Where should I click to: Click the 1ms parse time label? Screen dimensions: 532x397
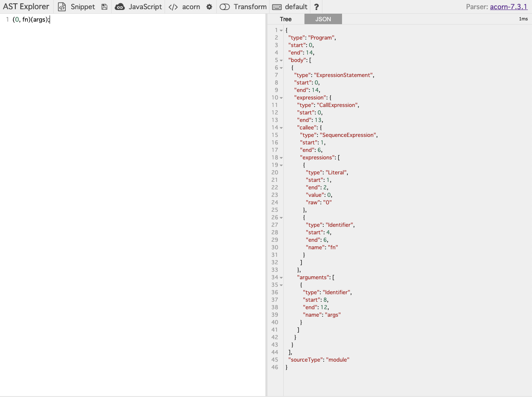pyautogui.click(x=523, y=19)
